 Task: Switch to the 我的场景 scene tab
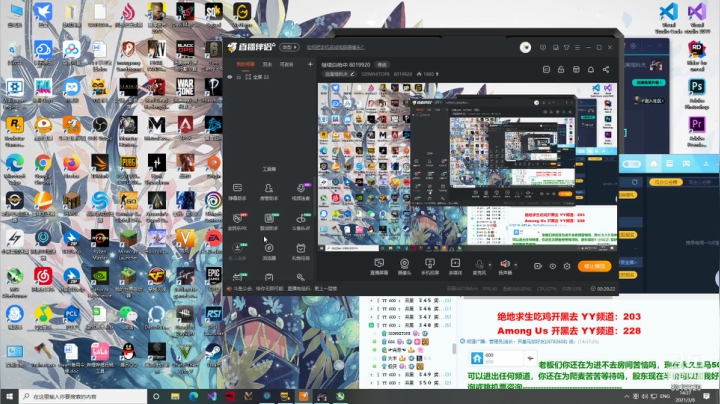click(x=245, y=64)
